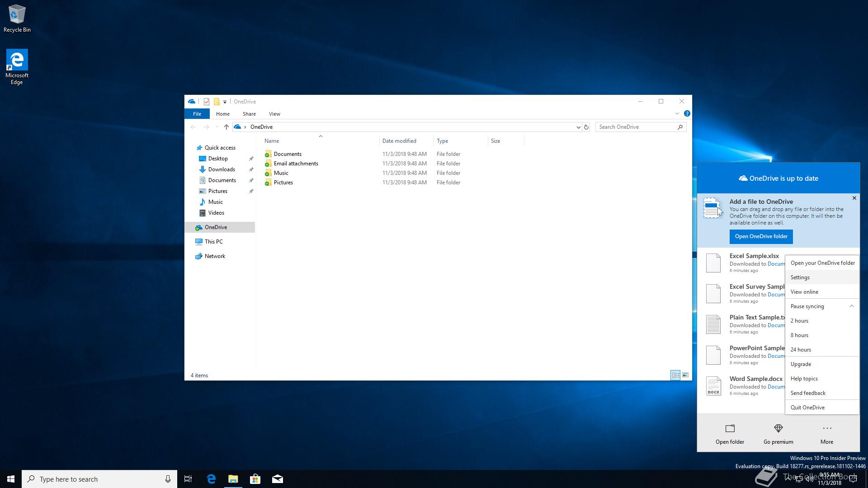
Task: Click the More button in OneDrive panel
Action: pos(827,434)
